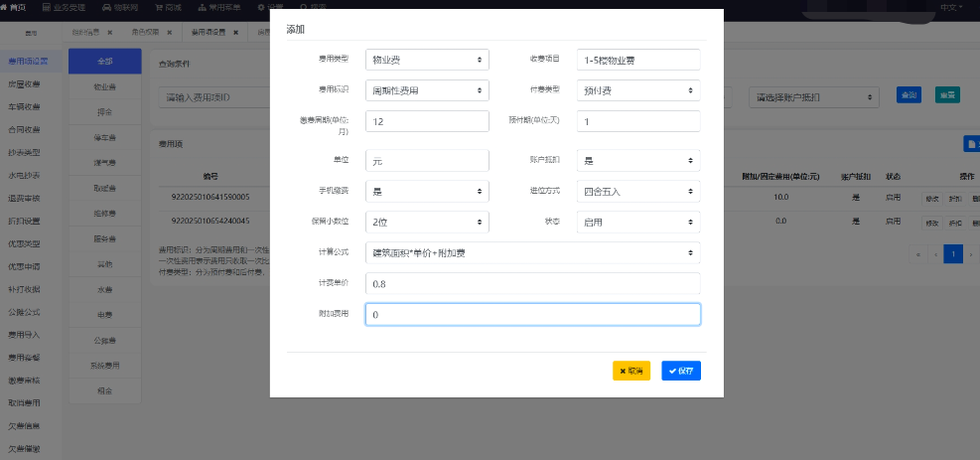Expand the 费用标识 dropdown showing 周期性费用
The height and width of the screenshot is (460, 980).
pos(427,90)
